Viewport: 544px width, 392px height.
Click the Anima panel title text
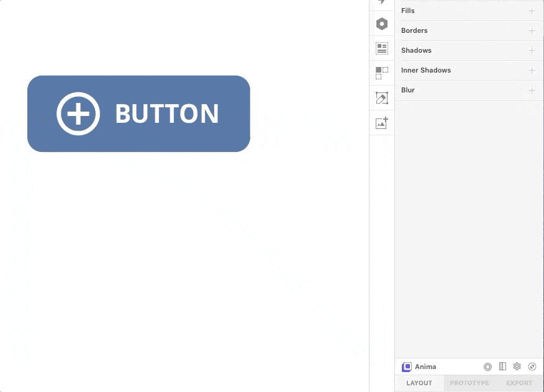425,367
